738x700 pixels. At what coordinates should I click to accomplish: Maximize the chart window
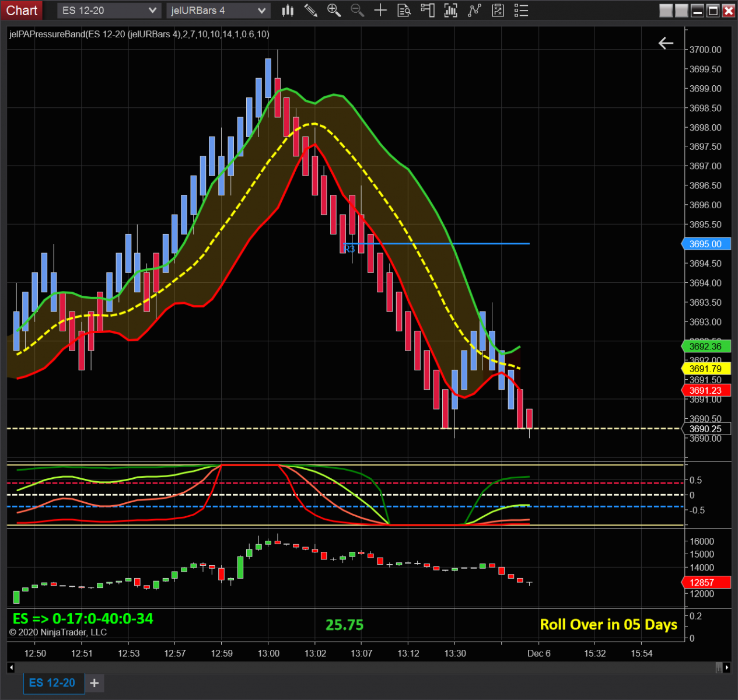[x=713, y=10]
